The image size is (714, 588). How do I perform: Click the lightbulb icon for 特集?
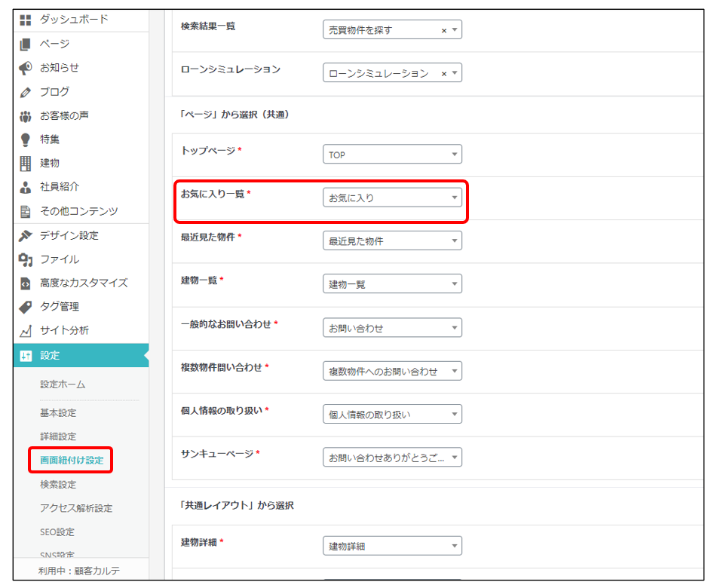(26, 139)
